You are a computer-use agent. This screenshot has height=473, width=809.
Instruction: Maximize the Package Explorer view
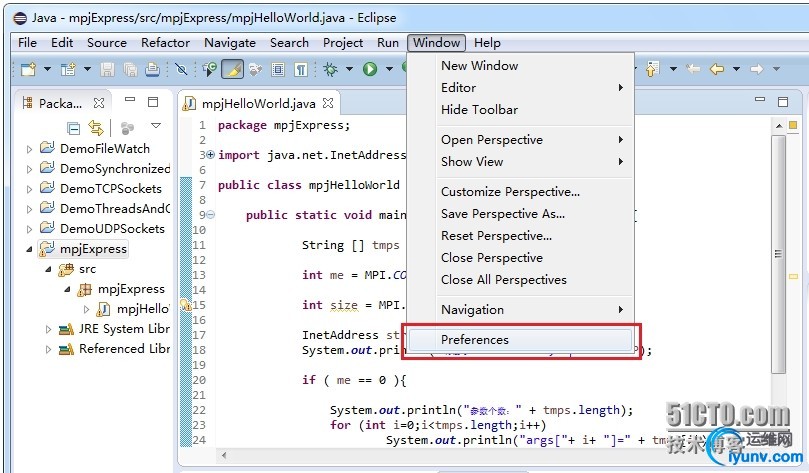[x=153, y=102]
